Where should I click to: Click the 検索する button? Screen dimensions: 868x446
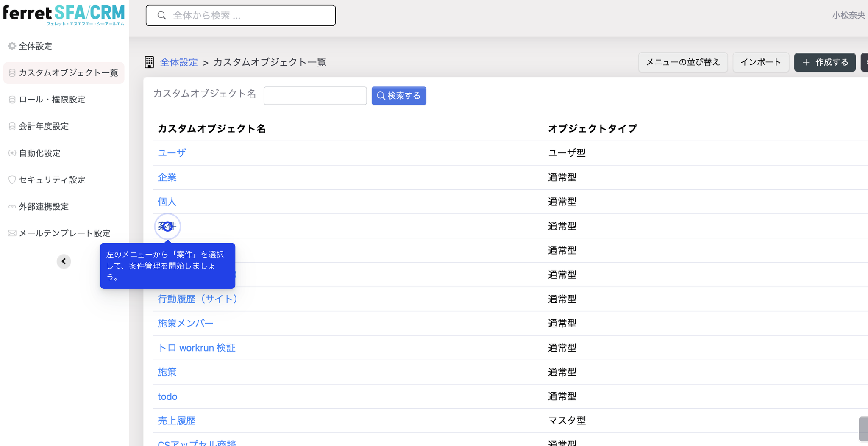[399, 96]
